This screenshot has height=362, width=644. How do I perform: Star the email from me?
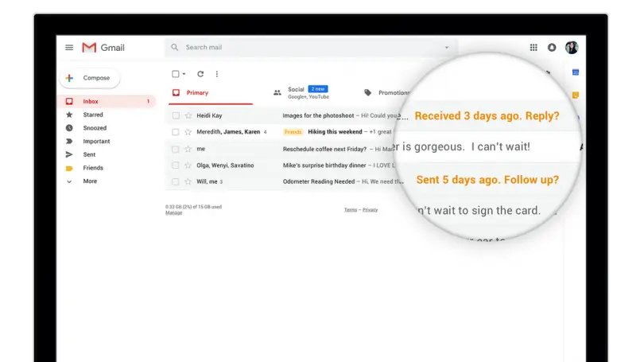[188, 149]
